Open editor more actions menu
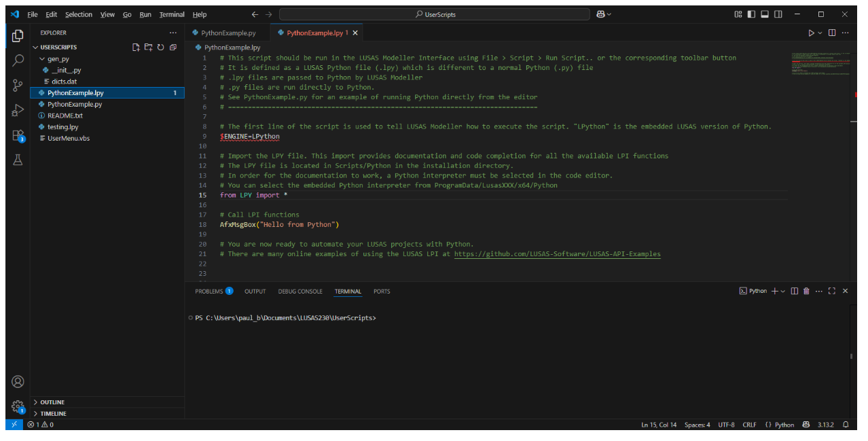 846,33
